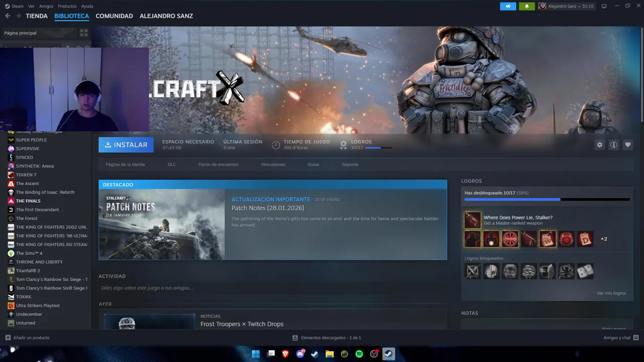
Task: Open the green notifications bell
Action: pos(527,6)
